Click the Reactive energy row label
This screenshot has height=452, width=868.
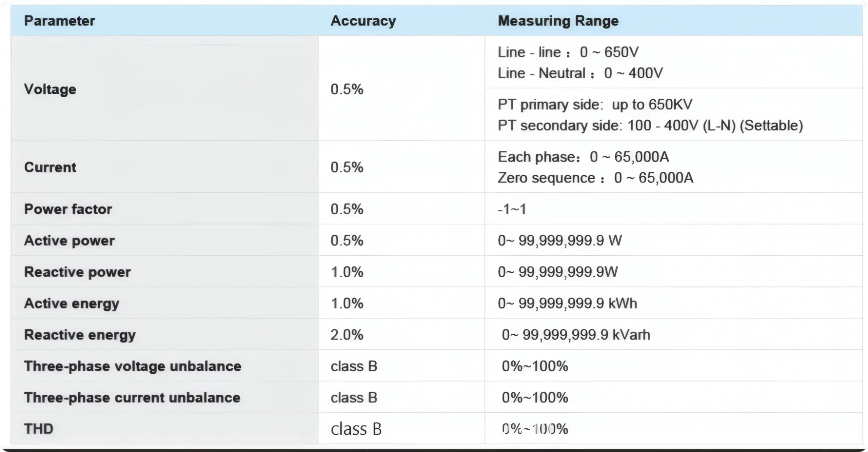click(80, 335)
